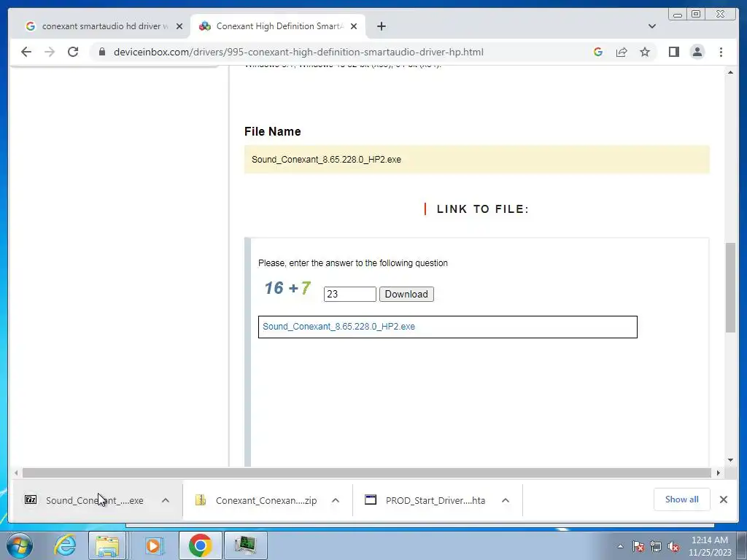Click the Download button
This screenshot has height=560, width=747.
(406, 295)
